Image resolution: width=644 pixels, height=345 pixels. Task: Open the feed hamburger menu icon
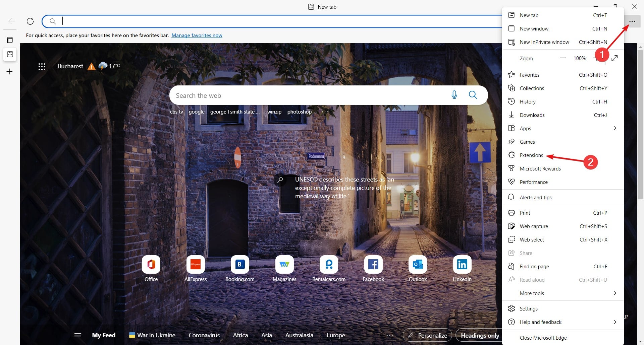(x=78, y=335)
